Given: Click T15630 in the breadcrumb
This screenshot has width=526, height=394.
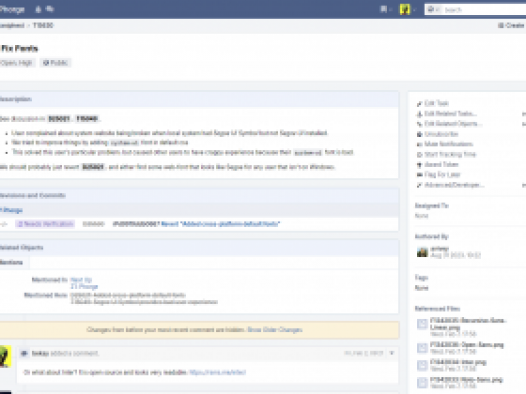Looking at the screenshot, I should [43, 25].
